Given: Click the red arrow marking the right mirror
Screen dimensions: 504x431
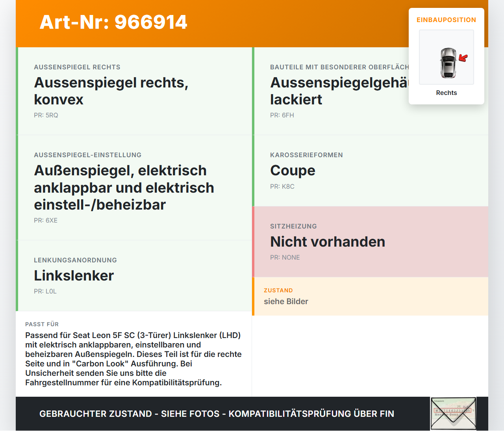Looking at the screenshot, I should pyautogui.click(x=463, y=58).
